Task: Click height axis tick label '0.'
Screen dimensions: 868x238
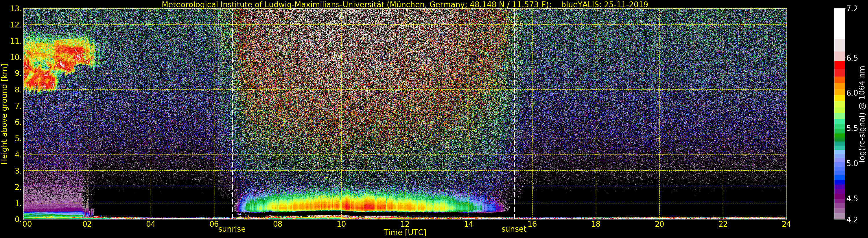Action: pos(18,219)
